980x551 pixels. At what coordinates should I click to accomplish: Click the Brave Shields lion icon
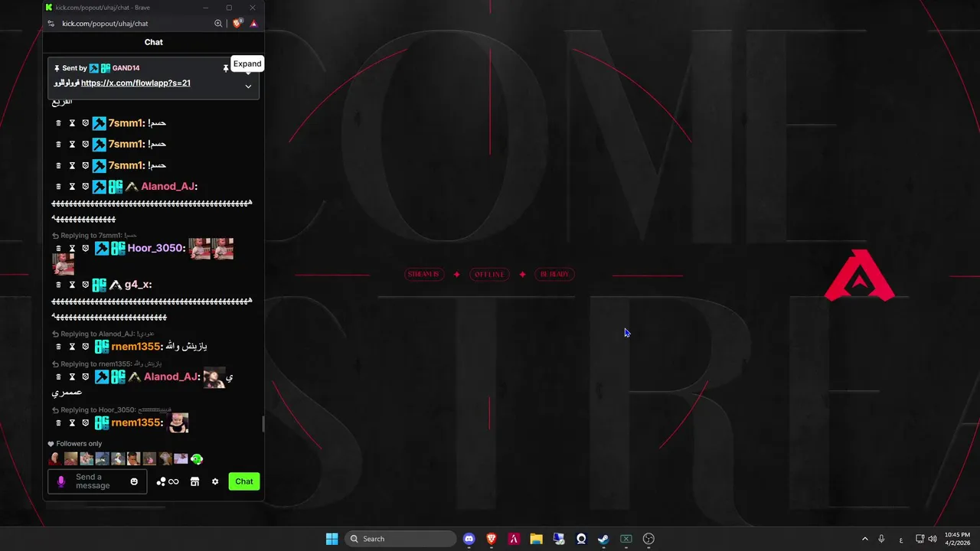pyautogui.click(x=237, y=24)
